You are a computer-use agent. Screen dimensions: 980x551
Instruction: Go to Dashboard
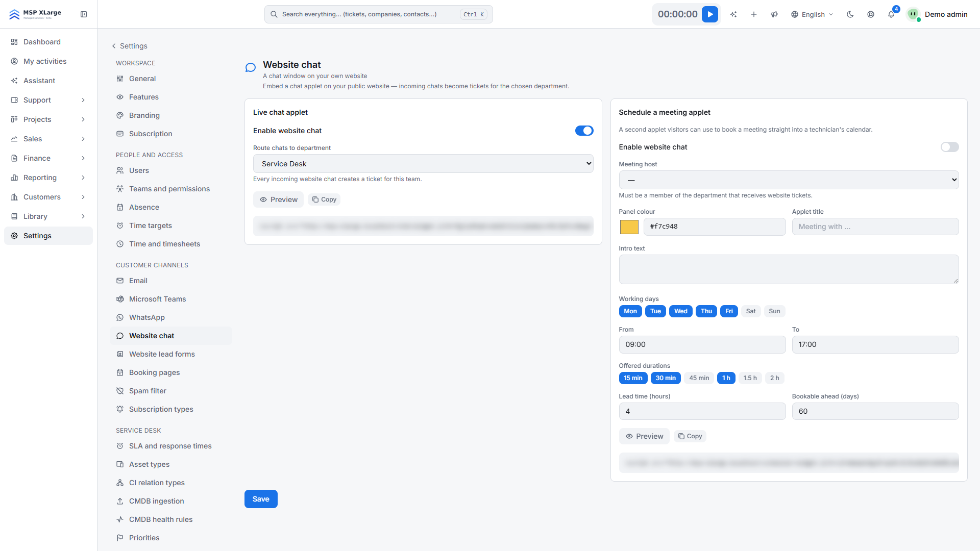(48, 42)
